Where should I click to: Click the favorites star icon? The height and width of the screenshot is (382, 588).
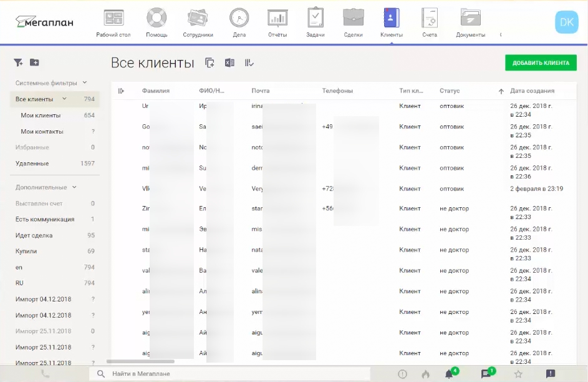(518, 374)
